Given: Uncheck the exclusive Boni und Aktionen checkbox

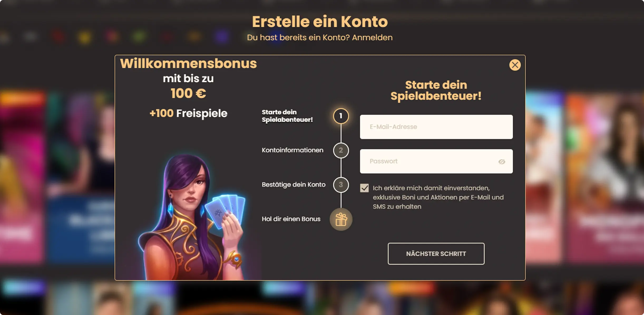Looking at the screenshot, I should [x=364, y=188].
